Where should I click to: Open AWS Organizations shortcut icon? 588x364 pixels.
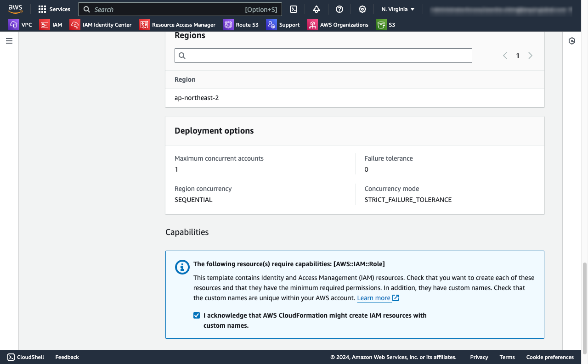pyautogui.click(x=312, y=25)
